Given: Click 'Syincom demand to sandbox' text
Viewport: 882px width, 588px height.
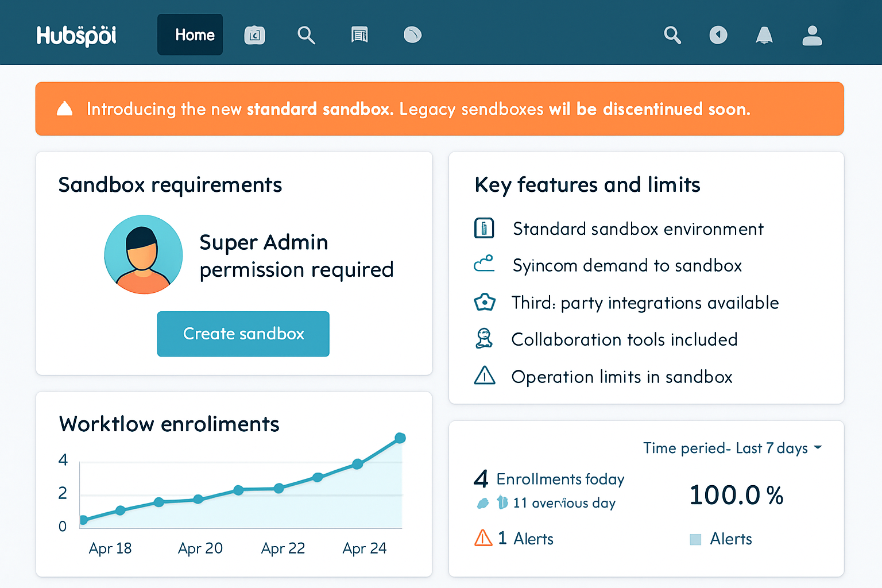Looking at the screenshot, I should tap(627, 265).
